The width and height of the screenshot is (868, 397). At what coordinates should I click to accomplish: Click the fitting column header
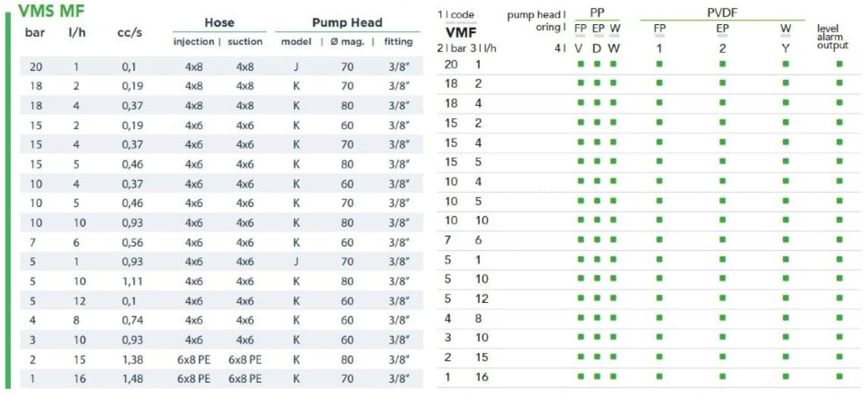(398, 42)
